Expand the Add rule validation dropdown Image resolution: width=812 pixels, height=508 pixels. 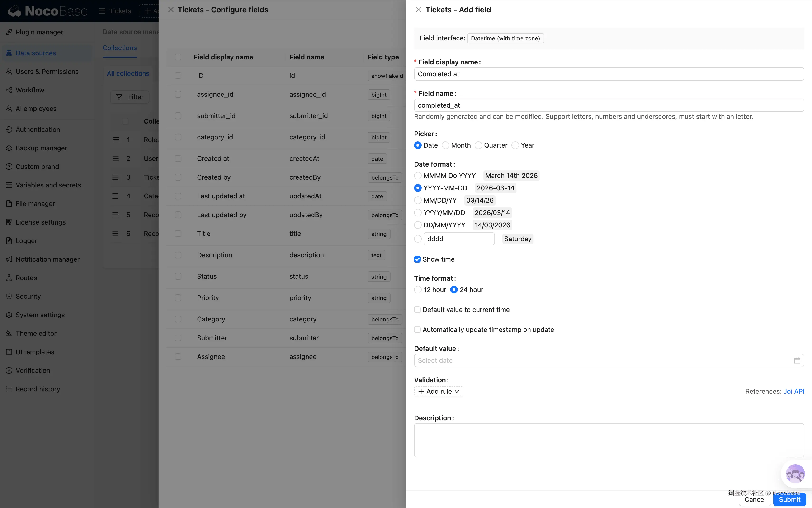click(438, 391)
